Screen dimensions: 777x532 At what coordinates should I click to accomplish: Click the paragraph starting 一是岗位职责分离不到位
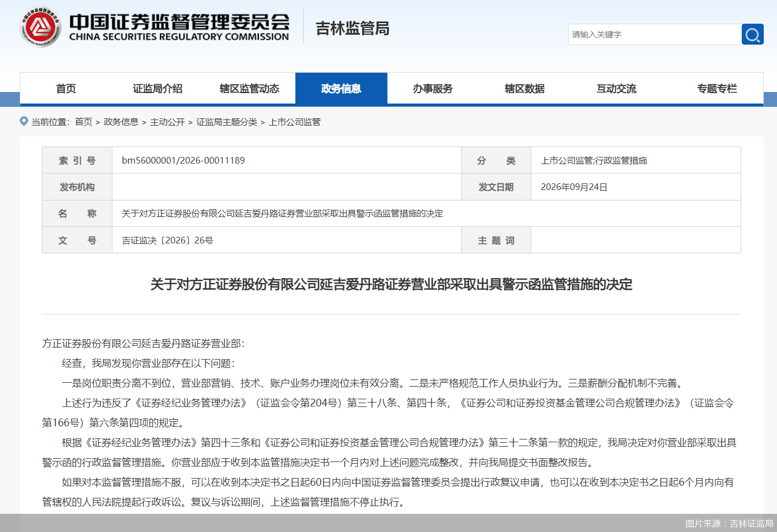coord(374,383)
